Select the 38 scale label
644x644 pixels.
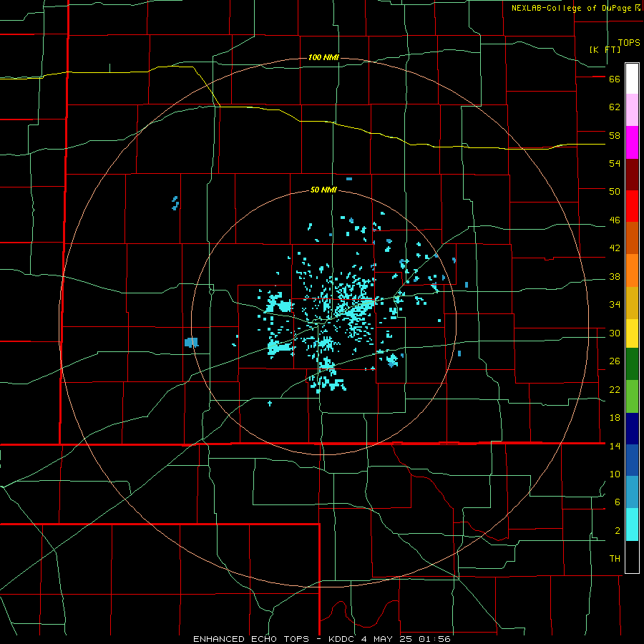[x=615, y=276]
